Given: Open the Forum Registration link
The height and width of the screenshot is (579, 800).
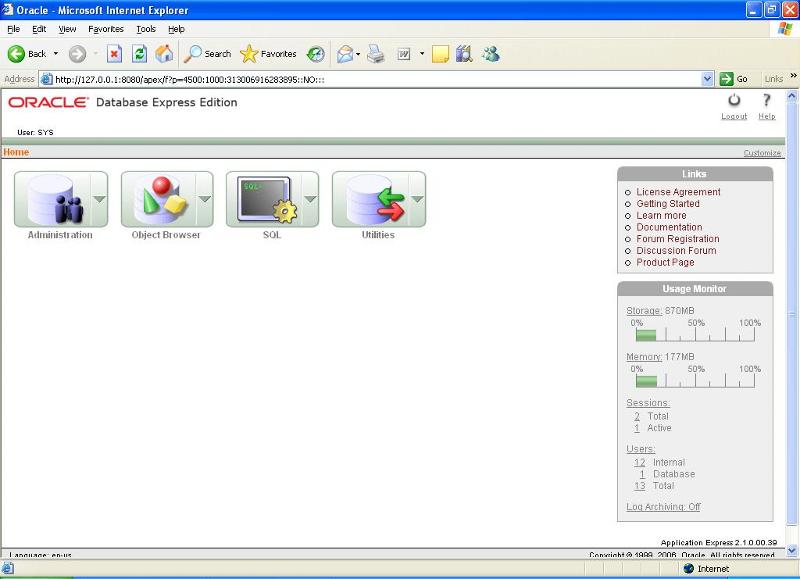Looking at the screenshot, I should 678,239.
